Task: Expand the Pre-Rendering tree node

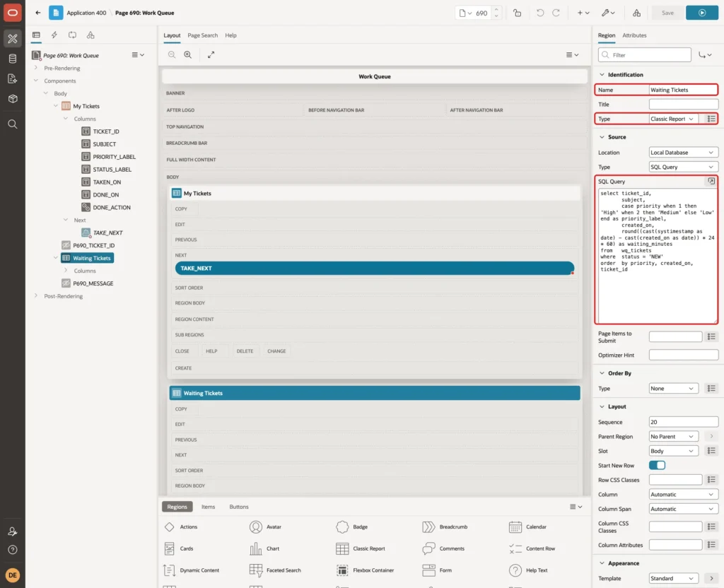Action: [x=35, y=68]
